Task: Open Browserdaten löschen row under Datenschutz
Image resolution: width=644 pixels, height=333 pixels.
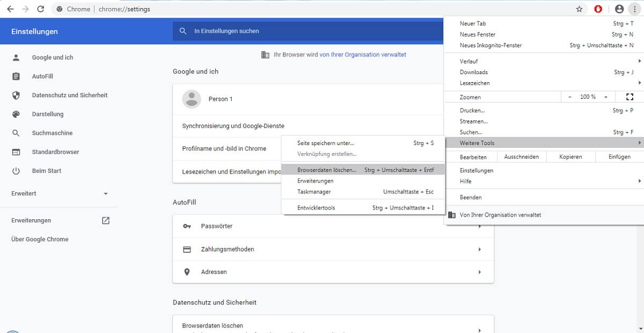Action: click(x=333, y=325)
